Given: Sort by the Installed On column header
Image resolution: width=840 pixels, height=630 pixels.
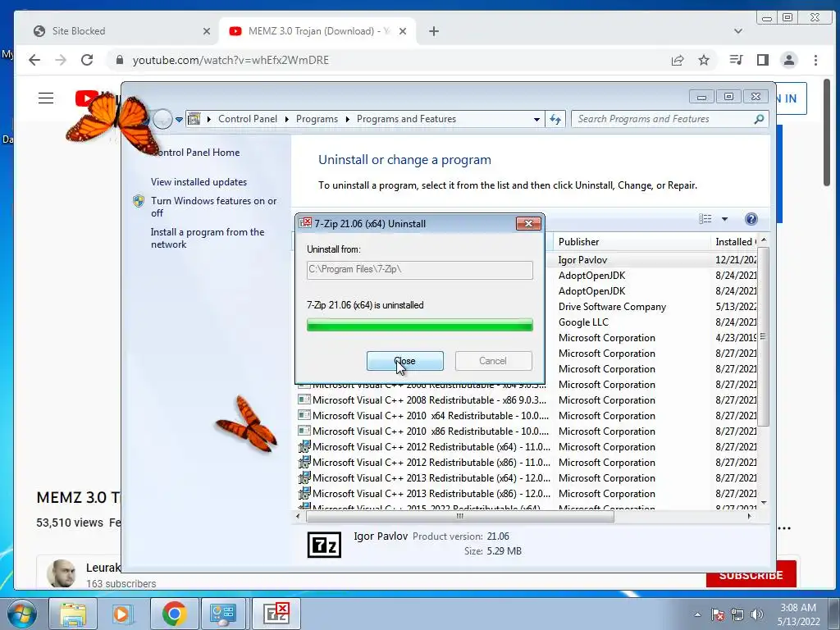Looking at the screenshot, I should tap(736, 242).
